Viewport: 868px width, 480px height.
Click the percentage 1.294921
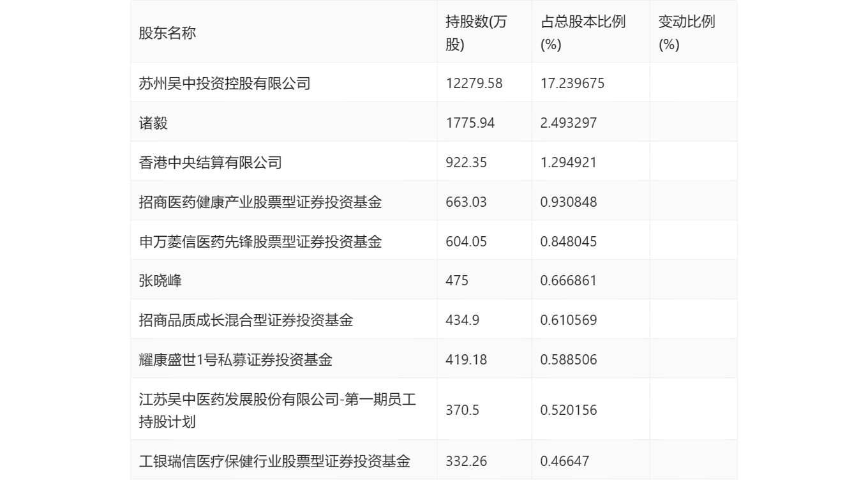click(569, 162)
